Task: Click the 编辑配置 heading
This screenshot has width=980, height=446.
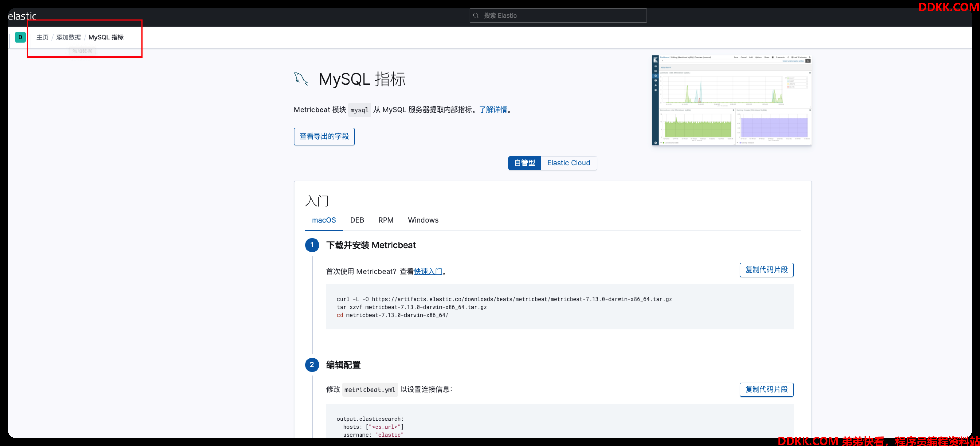Action: (x=343, y=365)
